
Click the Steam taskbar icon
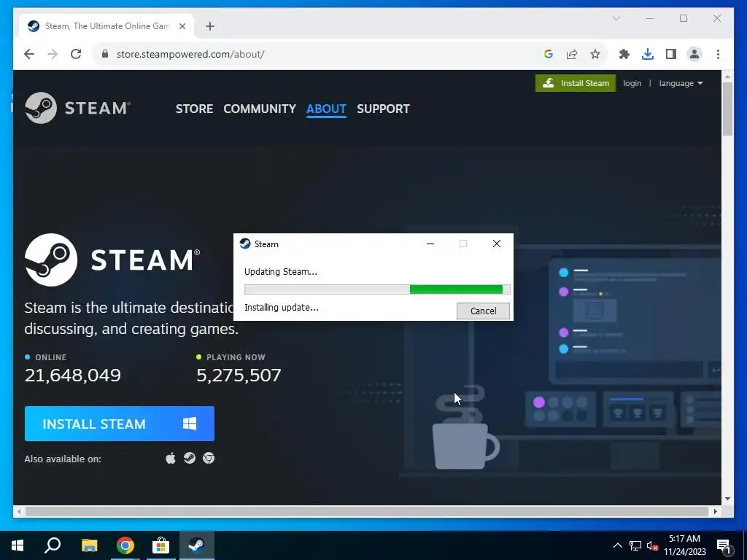point(197,545)
